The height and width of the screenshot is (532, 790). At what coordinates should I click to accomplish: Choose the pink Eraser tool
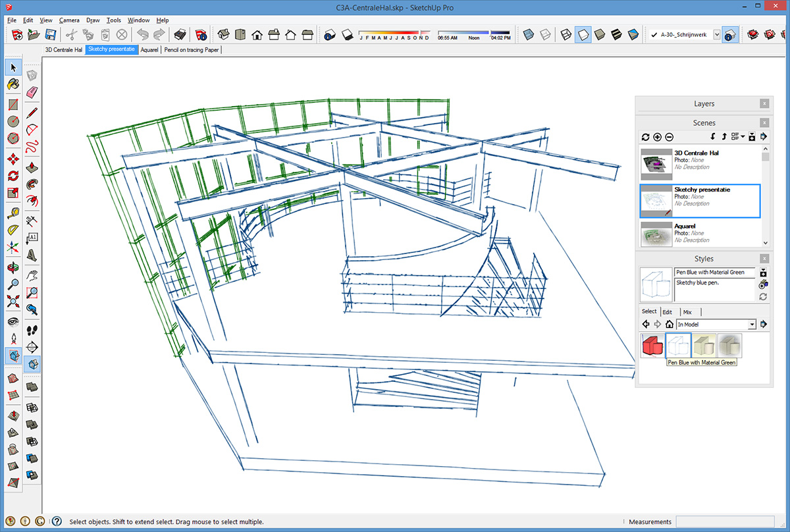coord(32,92)
